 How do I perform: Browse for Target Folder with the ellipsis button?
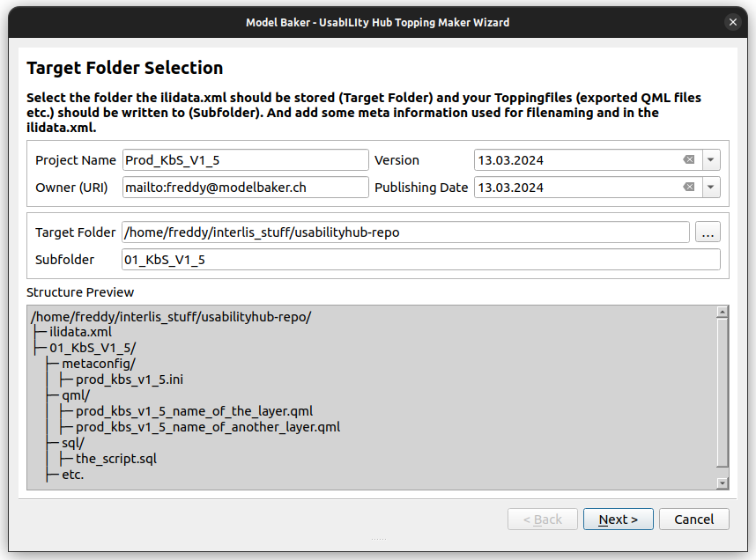[x=708, y=232]
